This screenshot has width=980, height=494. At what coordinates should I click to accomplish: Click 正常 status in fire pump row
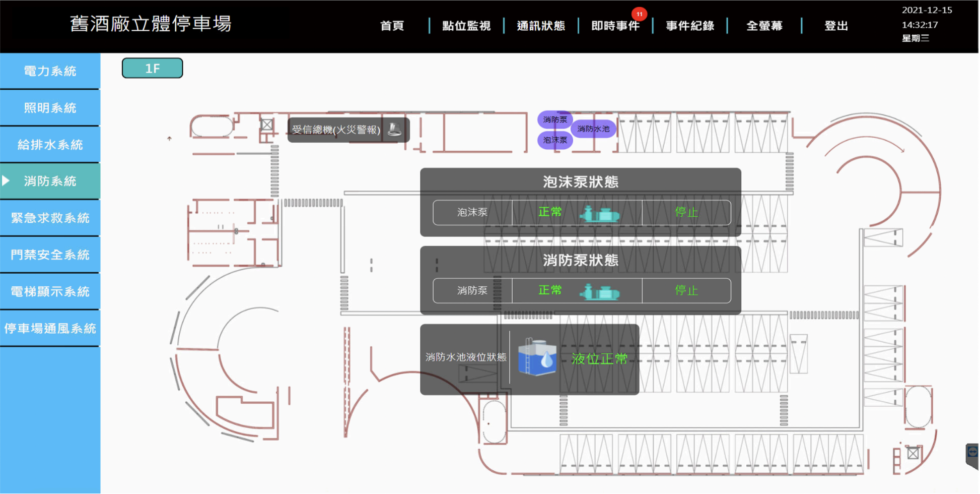550,290
